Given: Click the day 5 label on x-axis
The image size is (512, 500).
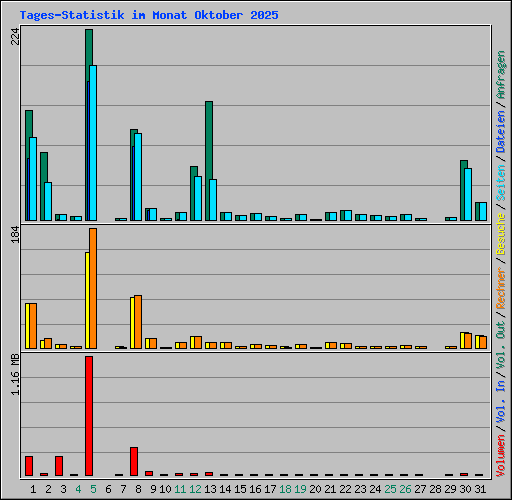Looking at the screenshot, I should pos(93,489).
